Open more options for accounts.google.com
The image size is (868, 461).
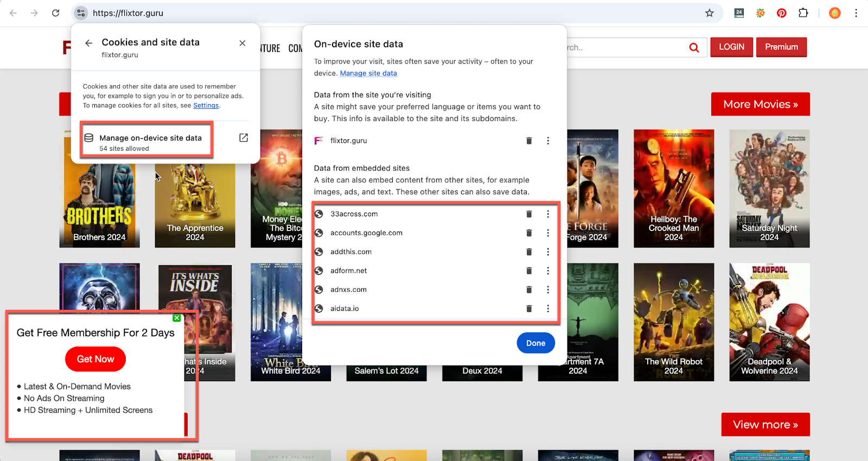tap(548, 233)
